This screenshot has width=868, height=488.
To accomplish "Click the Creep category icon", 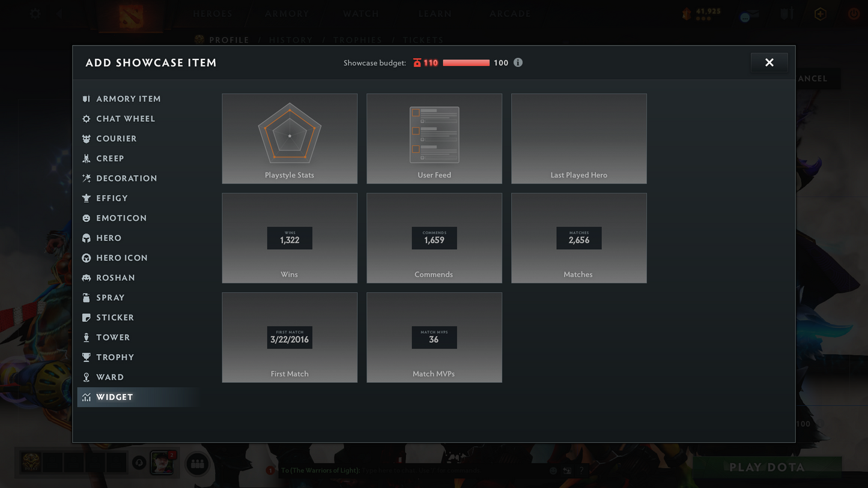I will click(86, 158).
